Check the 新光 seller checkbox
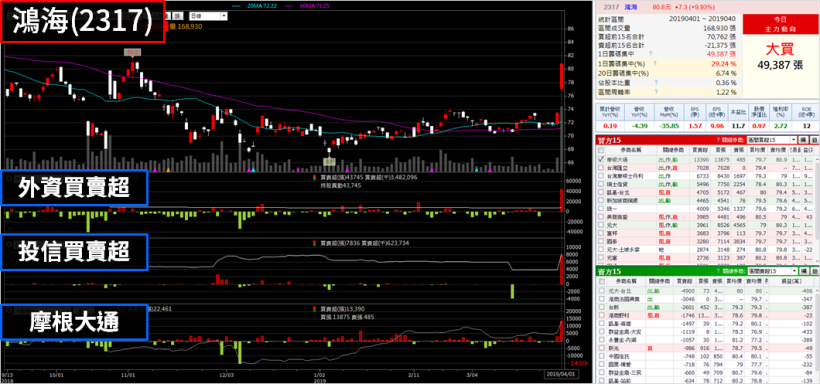The width and height of the screenshot is (820, 384). [x=601, y=348]
